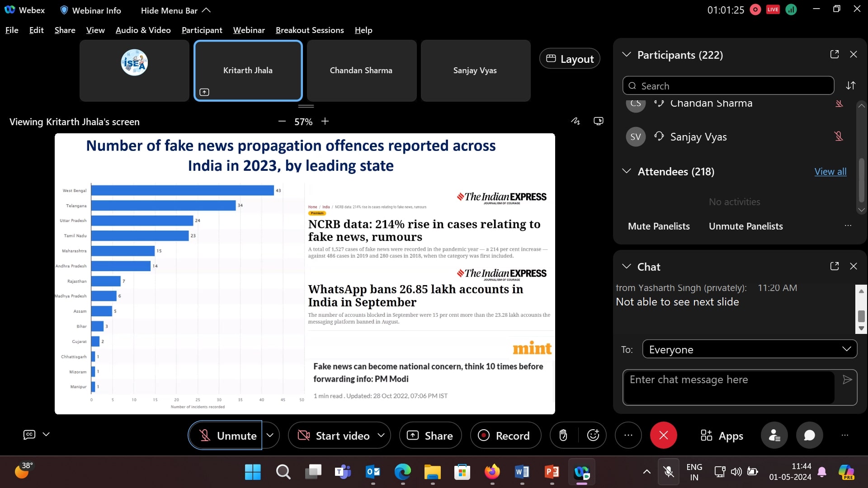Open the reactions emoji button
This screenshot has height=488, width=868.
point(593,435)
